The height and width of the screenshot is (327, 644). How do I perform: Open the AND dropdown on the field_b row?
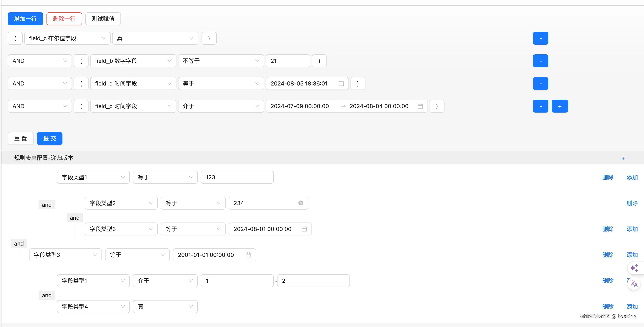[39, 61]
